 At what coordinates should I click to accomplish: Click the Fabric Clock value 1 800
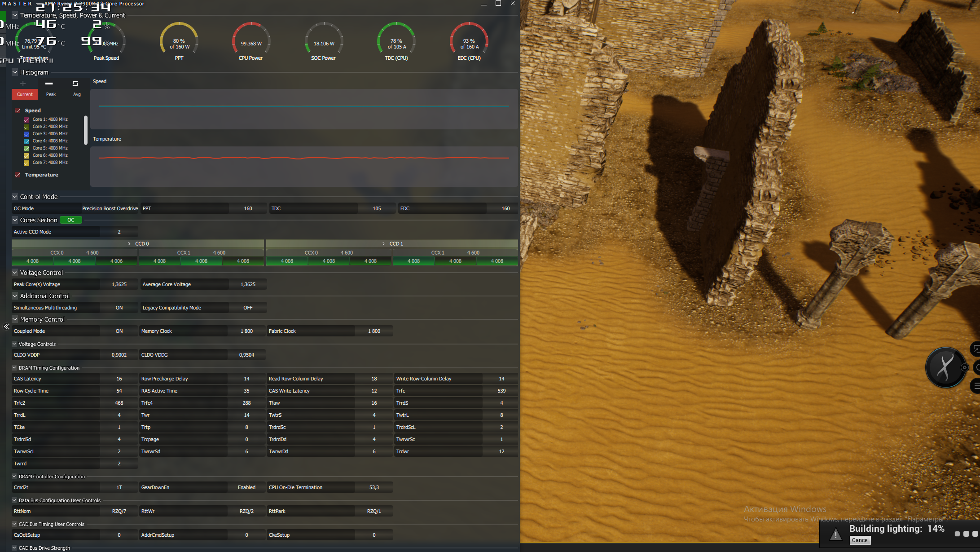[x=374, y=331]
